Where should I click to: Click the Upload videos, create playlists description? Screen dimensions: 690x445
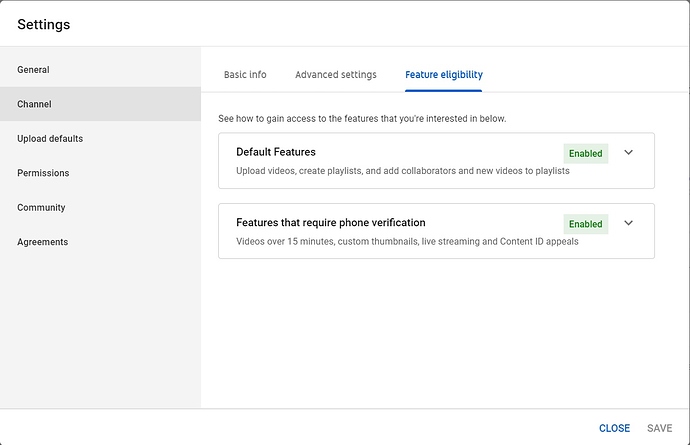tap(402, 171)
